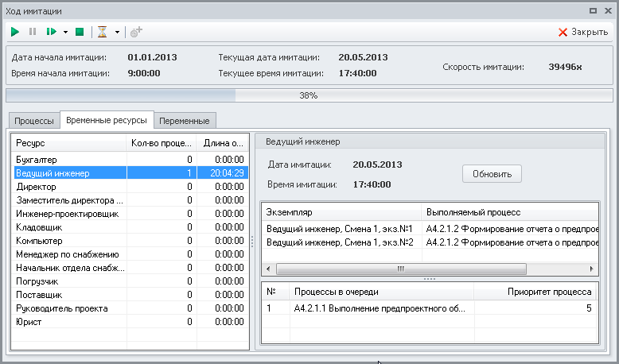Open the Переменные tab

click(x=185, y=121)
